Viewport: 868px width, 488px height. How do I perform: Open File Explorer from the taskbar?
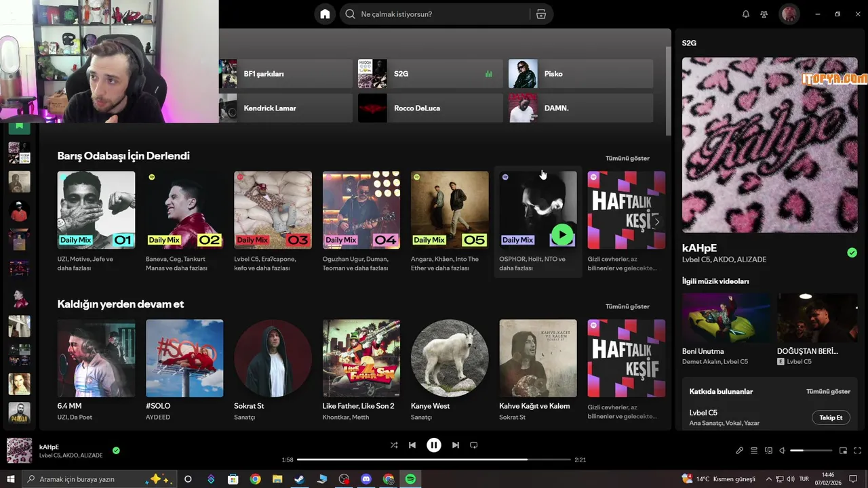277,479
